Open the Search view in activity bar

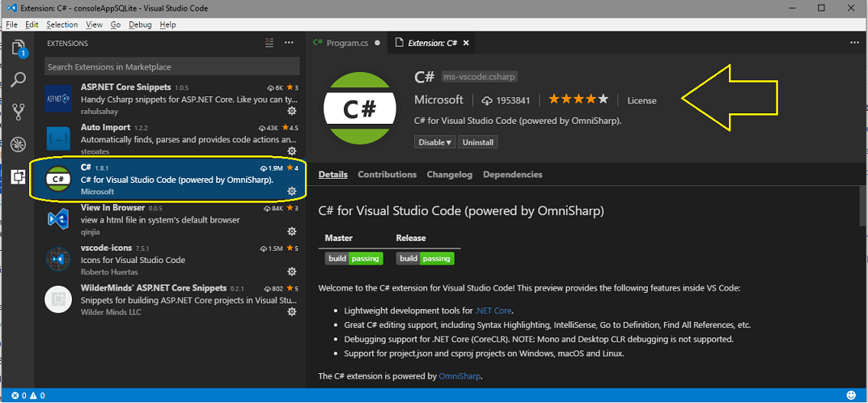[19, 80]
